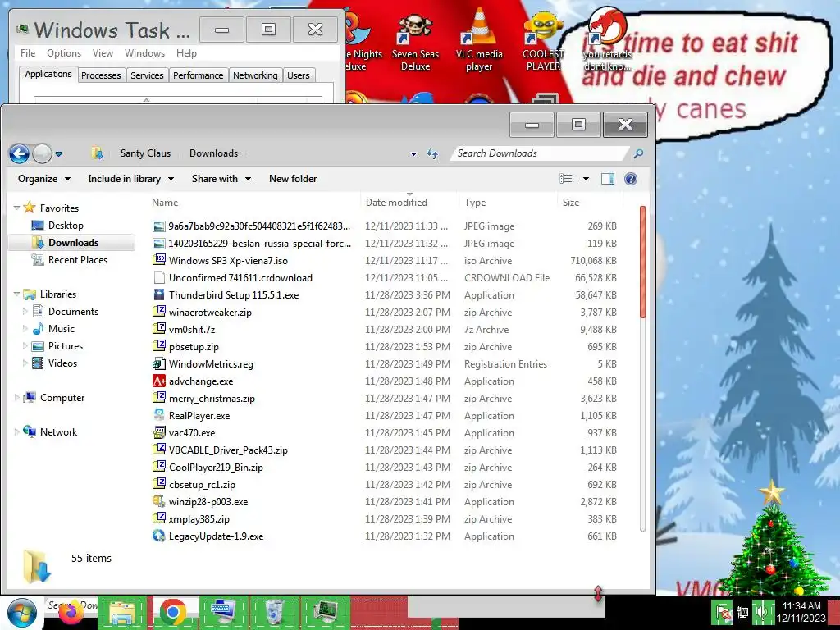
Task: Switch to the Networking tab in Task Manager
Action: point(255,75)
